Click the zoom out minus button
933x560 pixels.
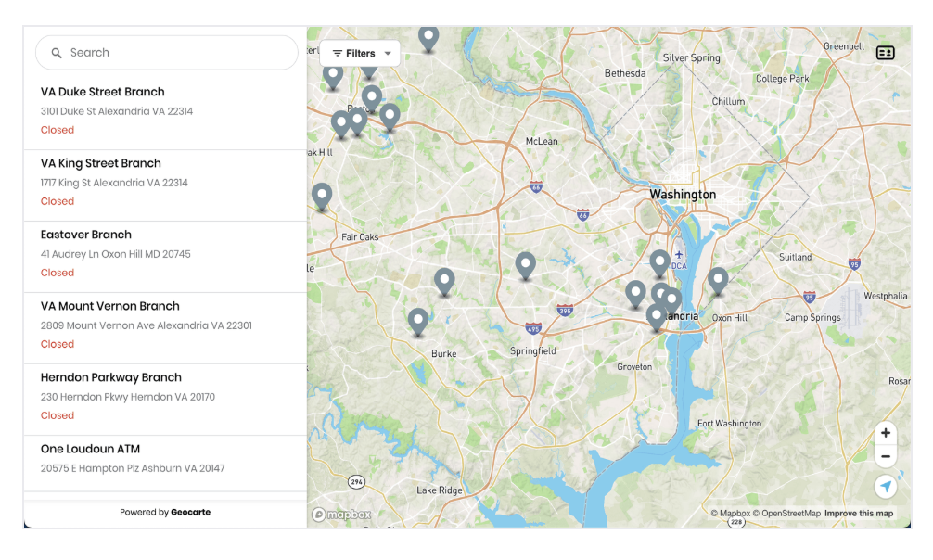(x=885, y=456)
